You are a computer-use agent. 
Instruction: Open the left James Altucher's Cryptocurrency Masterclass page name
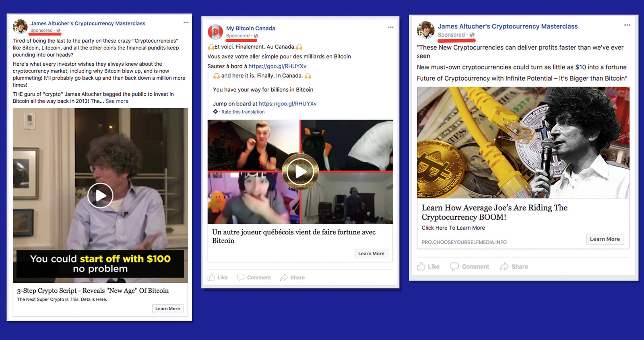pos(88,23)
